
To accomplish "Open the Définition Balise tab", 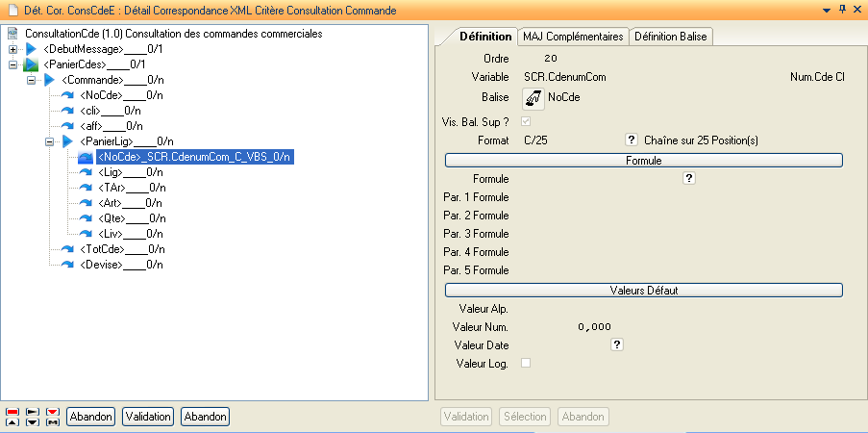I will coord(671,37).
